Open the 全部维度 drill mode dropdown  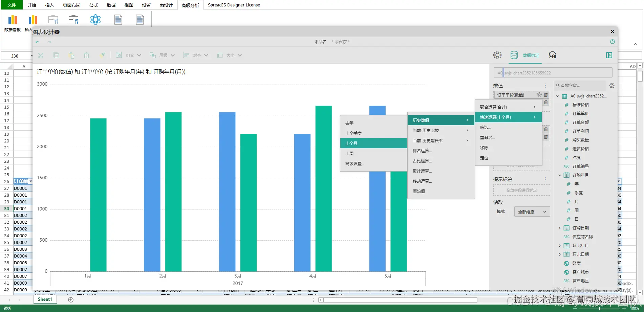[532, 212]
